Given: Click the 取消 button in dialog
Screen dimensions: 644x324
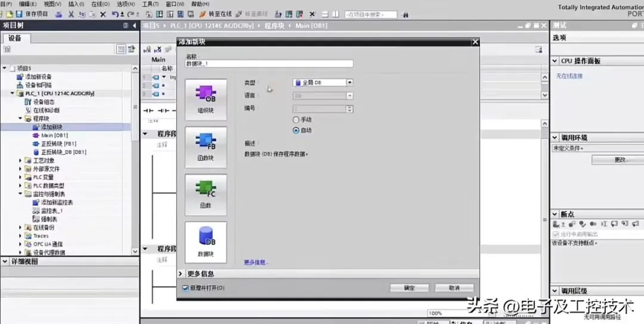Looking at the screenshot, I should (x=454, y=288).
